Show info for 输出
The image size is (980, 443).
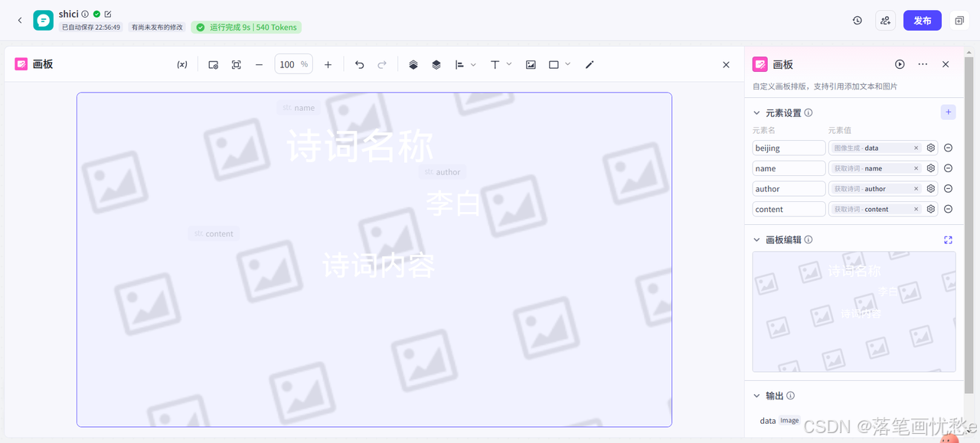pyautogui.click(x=791, y=396)
